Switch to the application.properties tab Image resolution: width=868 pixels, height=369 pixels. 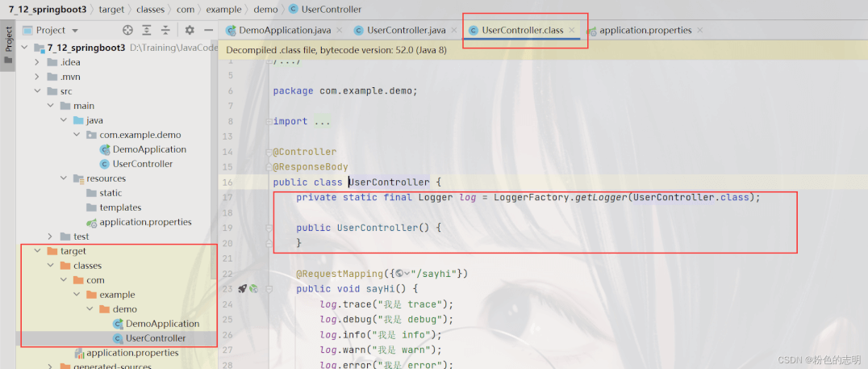(x=645, y=30)
